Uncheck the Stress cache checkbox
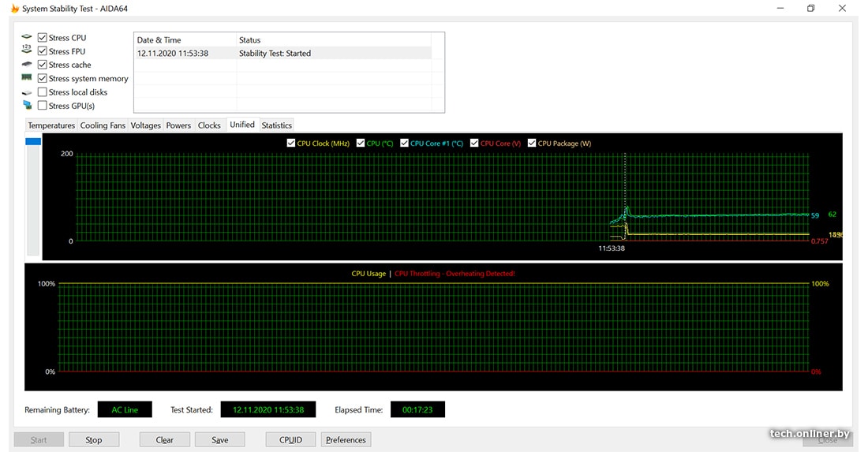Screen dimensions: 868x452 42,65
